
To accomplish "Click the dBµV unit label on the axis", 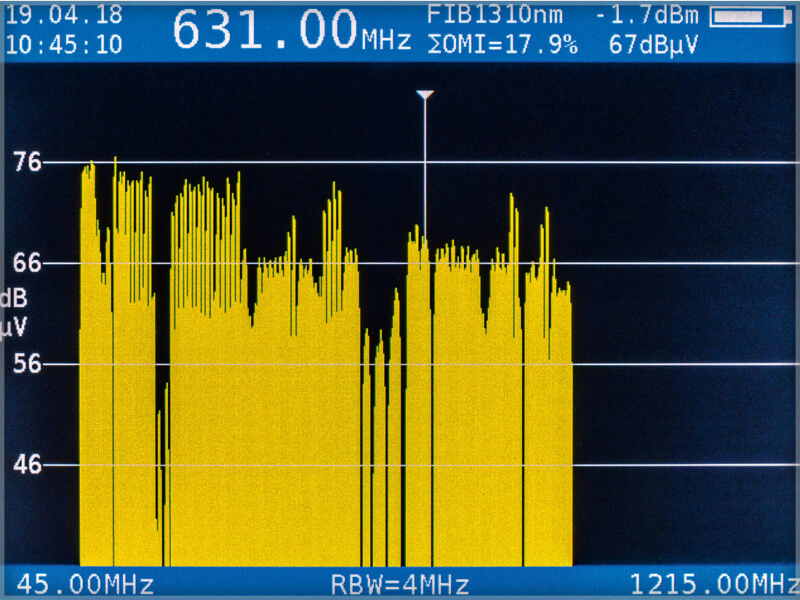I will coord(14,313).
